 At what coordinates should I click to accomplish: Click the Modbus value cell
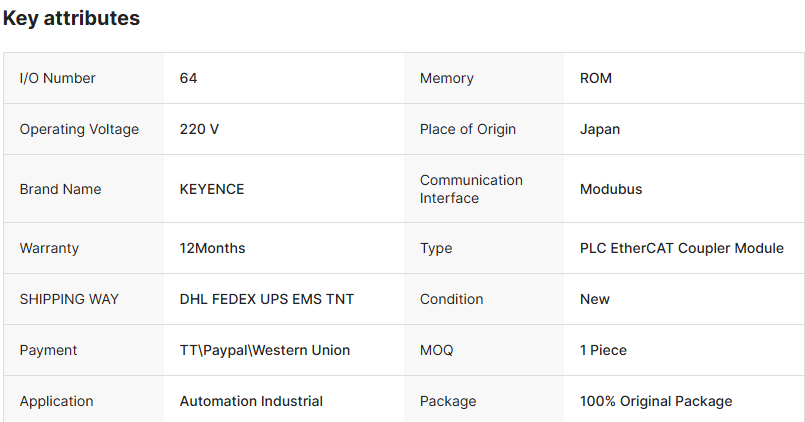[x=611, y=189]
